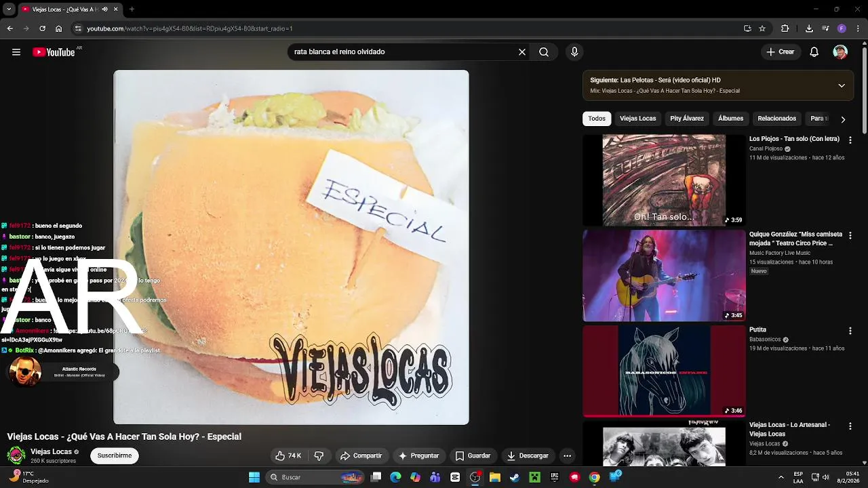Open Babasonicos Putita horse thumbnail

(x=664, y=371)
